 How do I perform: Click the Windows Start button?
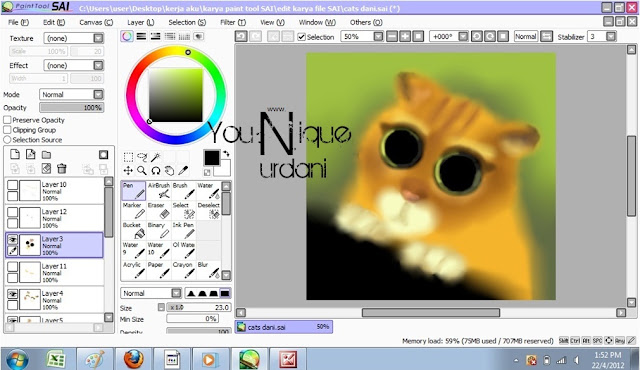tap(17, 360)
